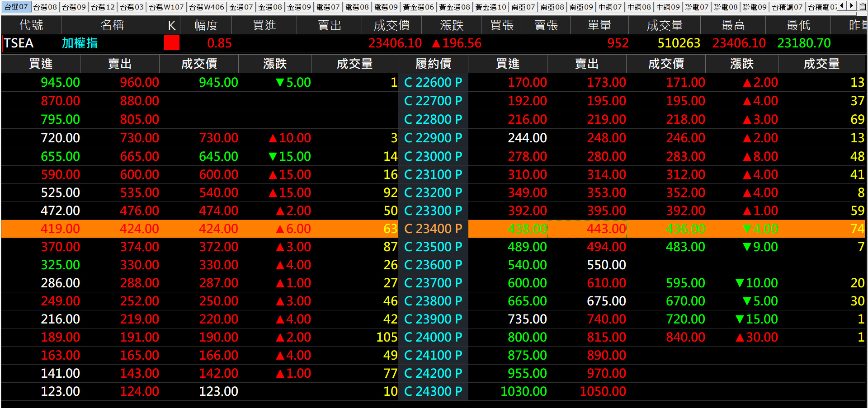Select the 金選07 tab
Screen dimensions: 868x408
point(241,7)
